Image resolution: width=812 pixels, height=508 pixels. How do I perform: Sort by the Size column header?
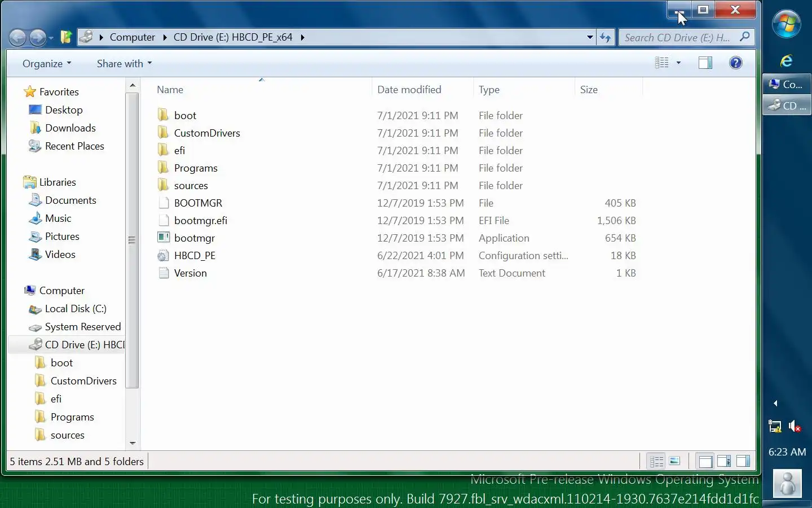click(608, 89)
